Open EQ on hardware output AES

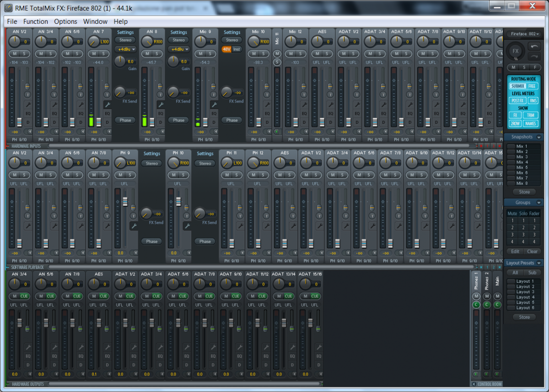tap(107, 356)
